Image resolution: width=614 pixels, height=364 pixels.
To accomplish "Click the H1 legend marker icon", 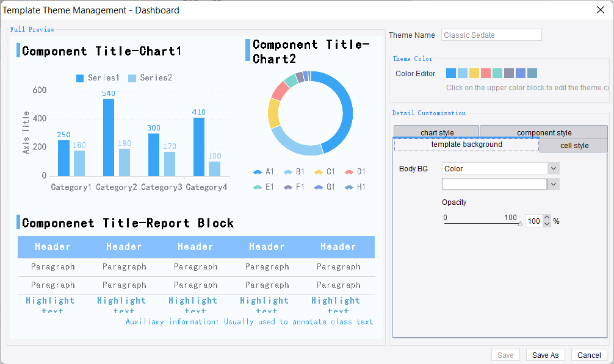I will tap(349, 187).
